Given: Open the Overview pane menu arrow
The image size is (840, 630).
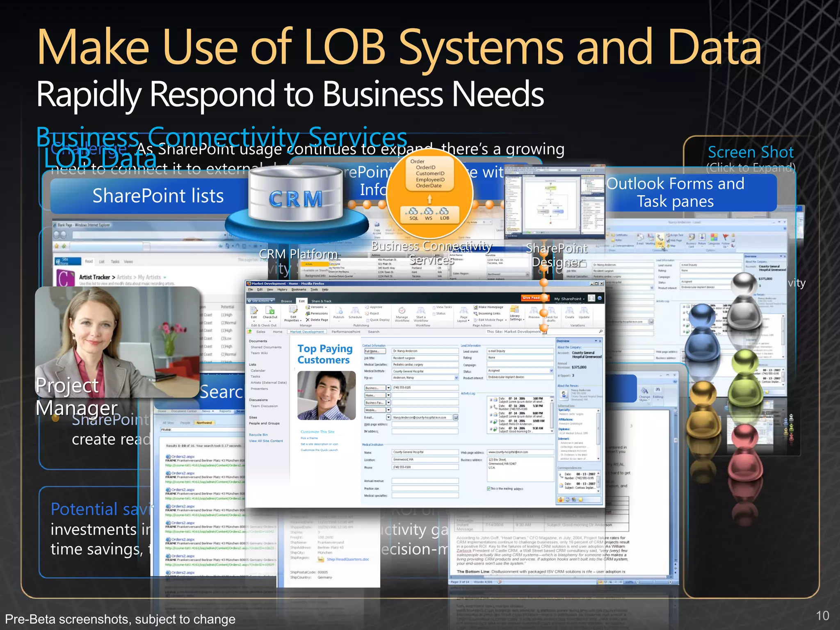Looking at the screenshot, I should click(596, 341).
